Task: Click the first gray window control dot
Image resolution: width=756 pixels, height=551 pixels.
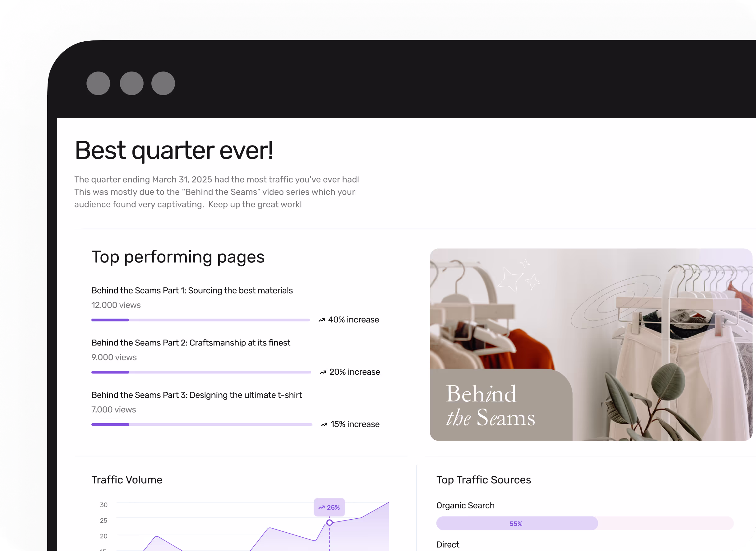Action: click(98, 83)
